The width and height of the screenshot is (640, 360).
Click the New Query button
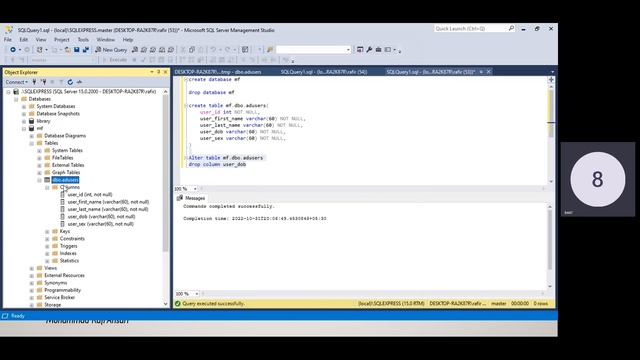tap(111, 49)
